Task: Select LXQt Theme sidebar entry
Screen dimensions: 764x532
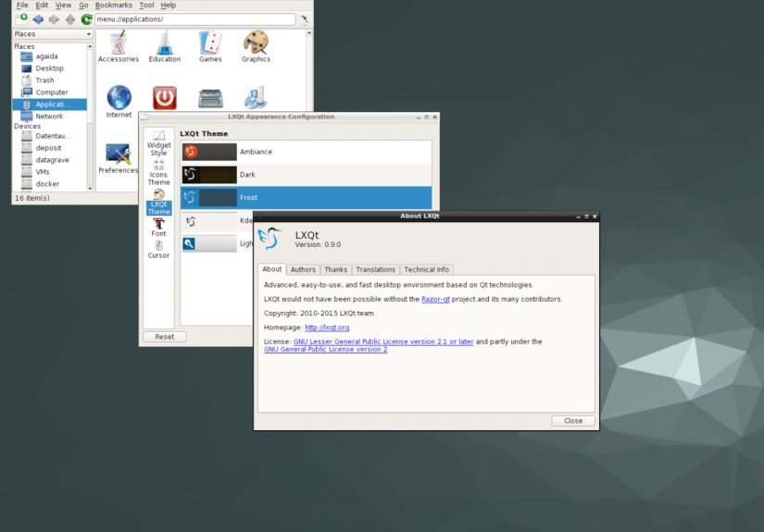Action: tap(159, 203)
